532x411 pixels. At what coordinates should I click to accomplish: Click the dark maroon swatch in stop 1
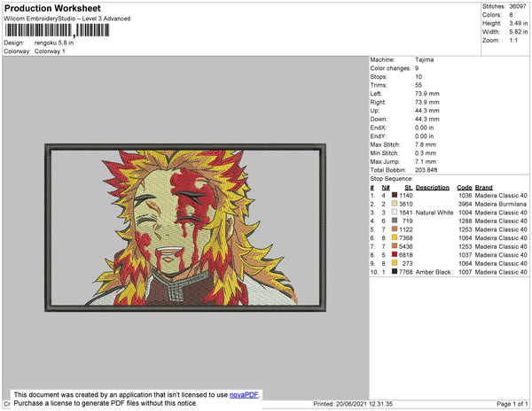[x=395, y=195]
